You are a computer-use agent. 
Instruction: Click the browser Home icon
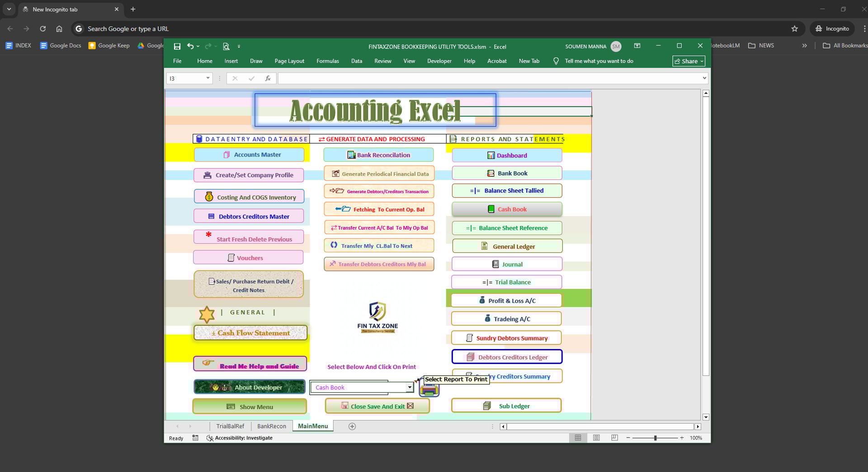click(x=59, y=28)
